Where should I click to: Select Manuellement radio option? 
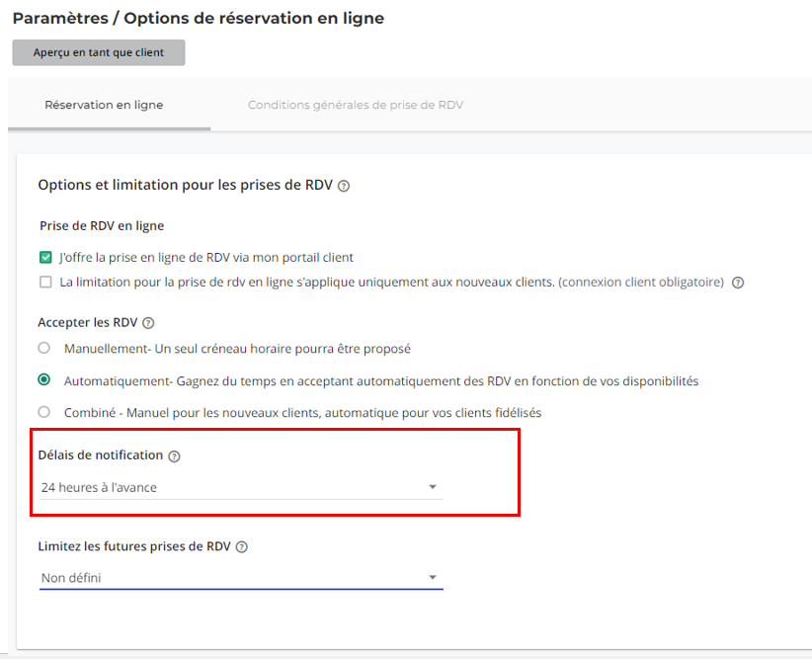pyautogui.click(x=44, y=348)
